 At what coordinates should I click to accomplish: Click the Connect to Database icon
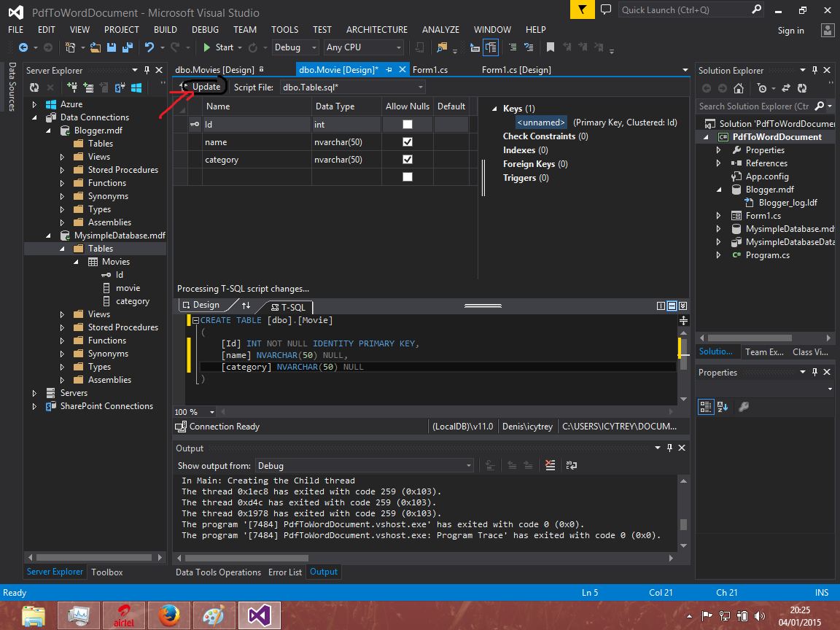pos(71,87)
